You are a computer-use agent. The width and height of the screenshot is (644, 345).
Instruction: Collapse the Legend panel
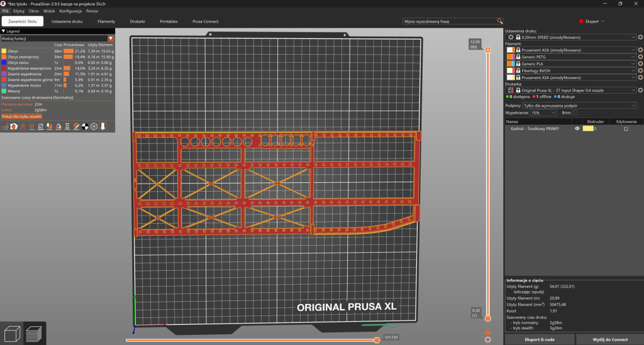tap(3, 31)
